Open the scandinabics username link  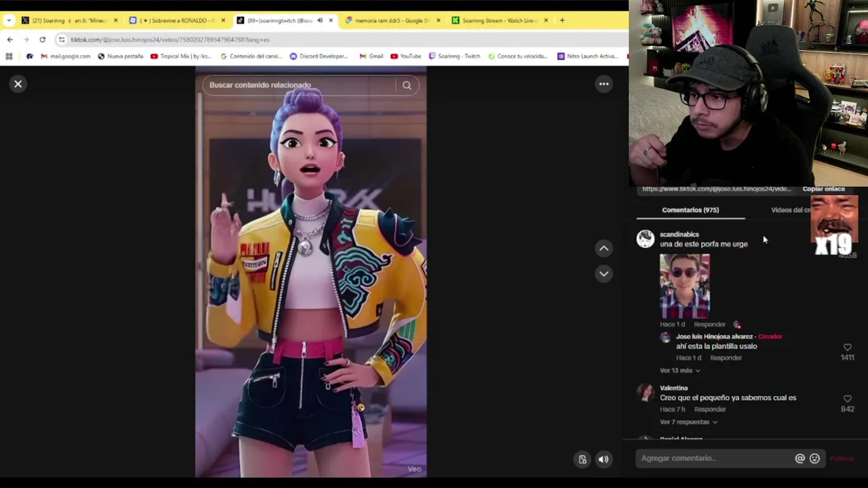point(679,235)
